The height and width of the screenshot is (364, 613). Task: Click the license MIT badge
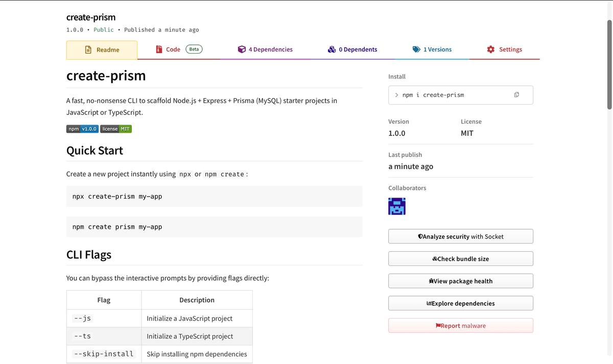click(116, 129)
